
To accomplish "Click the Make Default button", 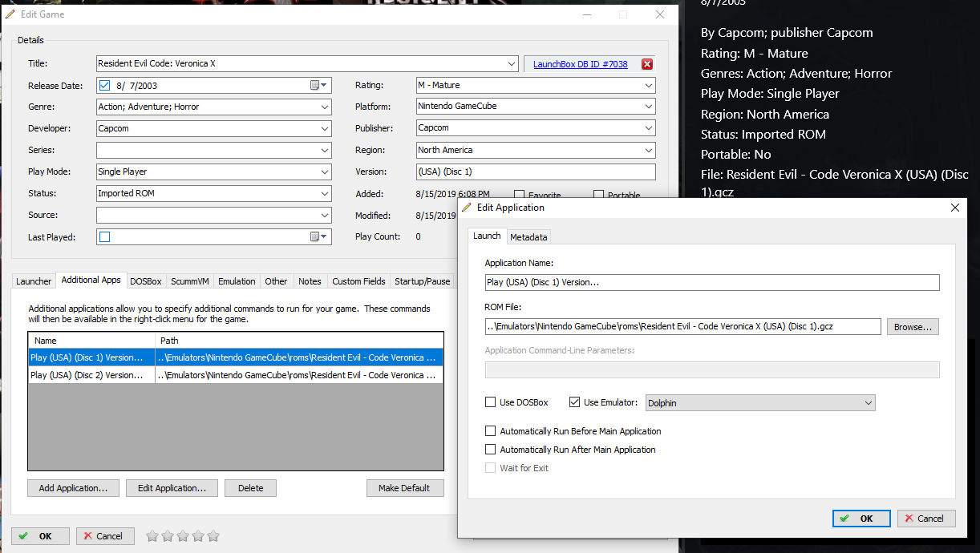I will 404,488.
